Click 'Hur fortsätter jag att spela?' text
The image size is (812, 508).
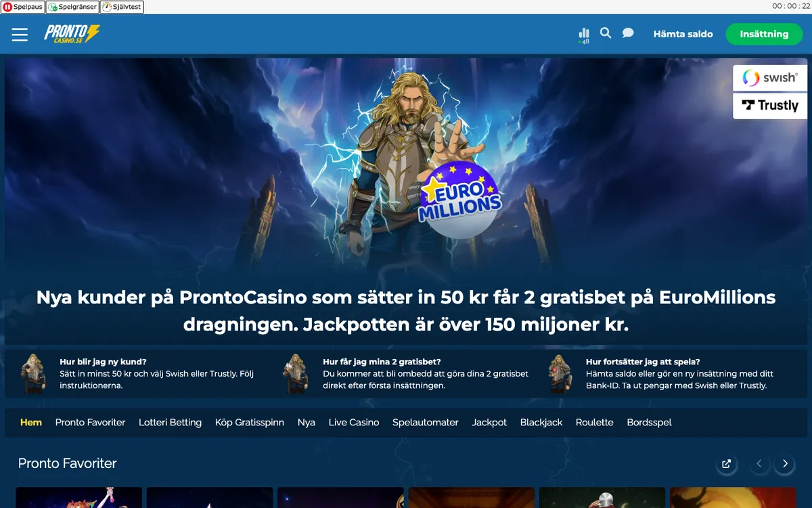point(643,362)
